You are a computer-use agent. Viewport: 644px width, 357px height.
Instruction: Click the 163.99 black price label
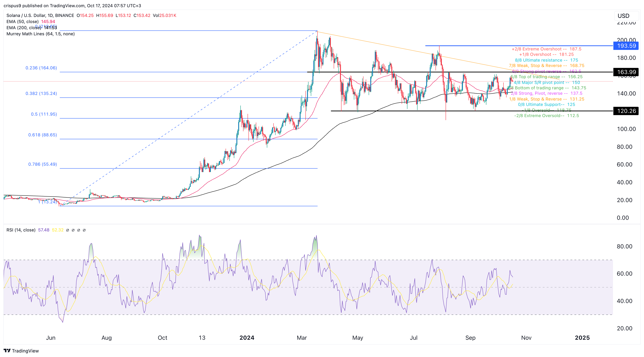click(x=626, y=72)
